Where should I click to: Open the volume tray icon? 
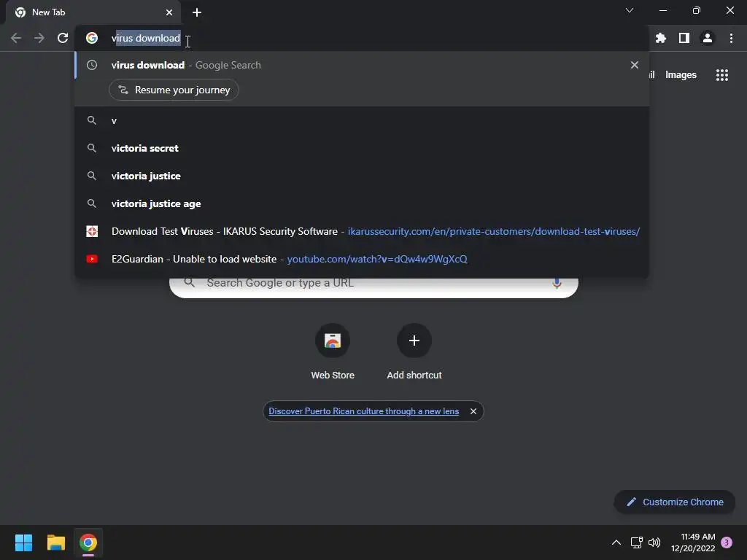(654, 542)
